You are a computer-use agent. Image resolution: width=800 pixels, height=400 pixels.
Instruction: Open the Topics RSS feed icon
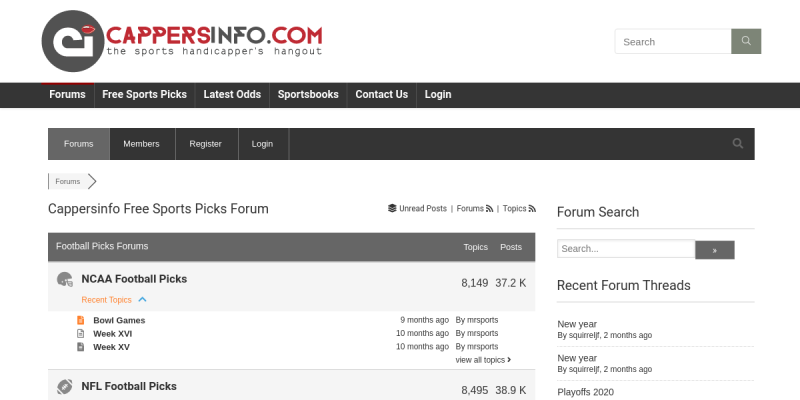click(532, 209)
